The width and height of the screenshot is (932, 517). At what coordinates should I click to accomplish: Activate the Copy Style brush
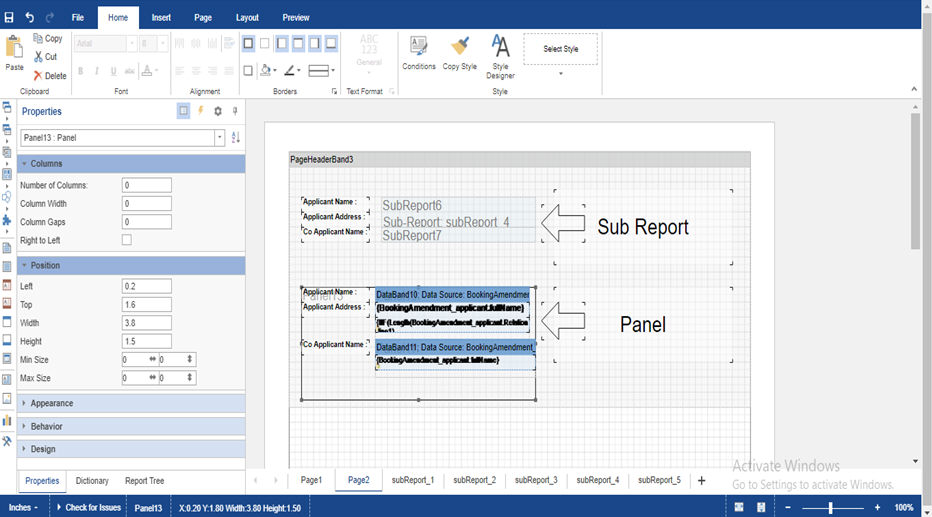pos(459,53)
